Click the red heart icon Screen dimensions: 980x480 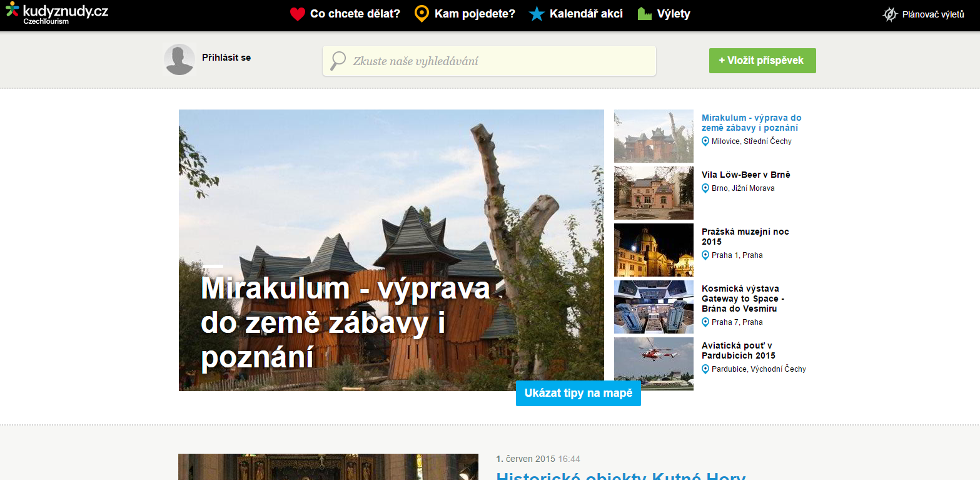click(x=298, y=14)
